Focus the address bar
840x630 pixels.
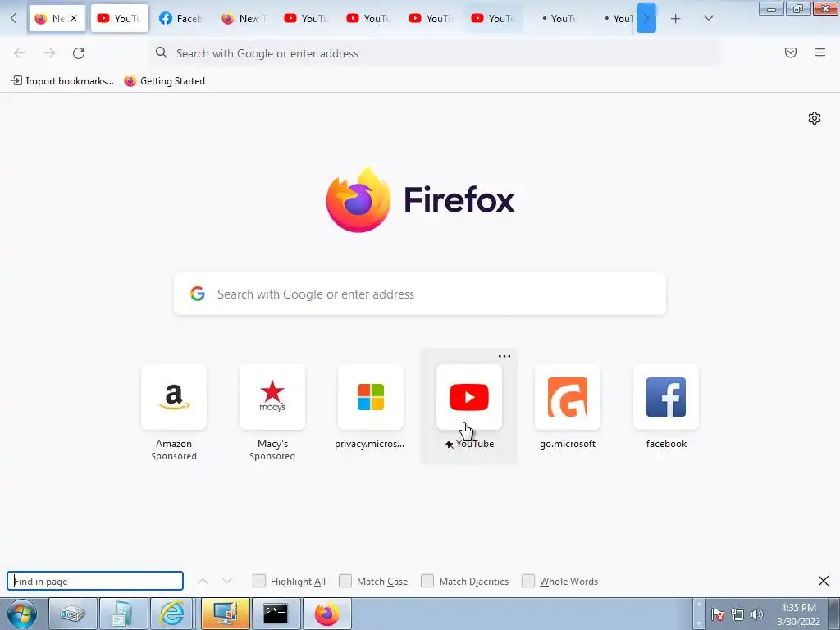[435, 53]
